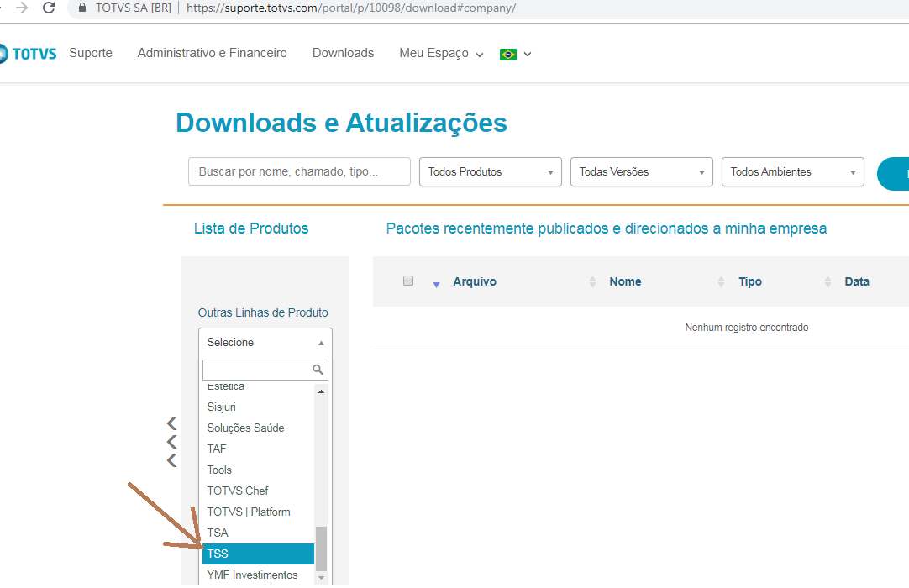Choose TOTVS | Platform option
Screen dimensions: 909x588
[x=258, y=512]
